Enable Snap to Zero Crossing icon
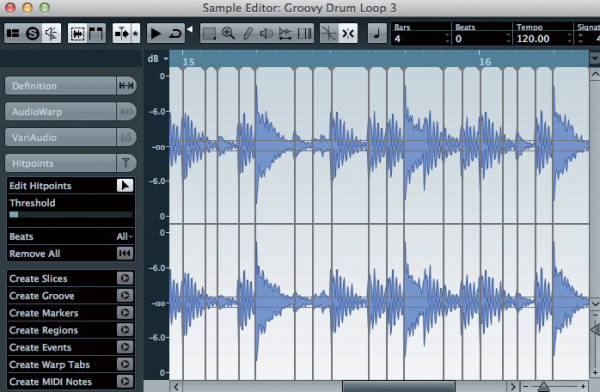Screen dimensions: 600x392 (x=329, y=33)
